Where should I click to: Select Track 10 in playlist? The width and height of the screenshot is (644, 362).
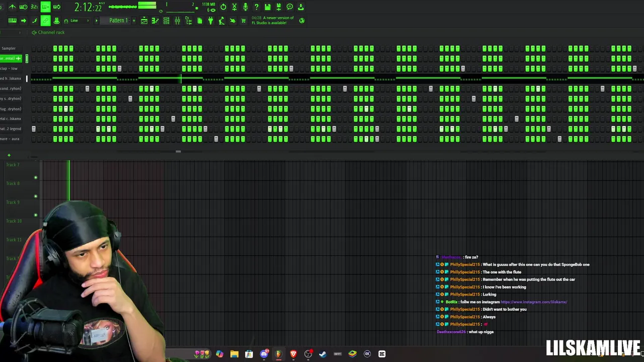(x=14, y=221)
